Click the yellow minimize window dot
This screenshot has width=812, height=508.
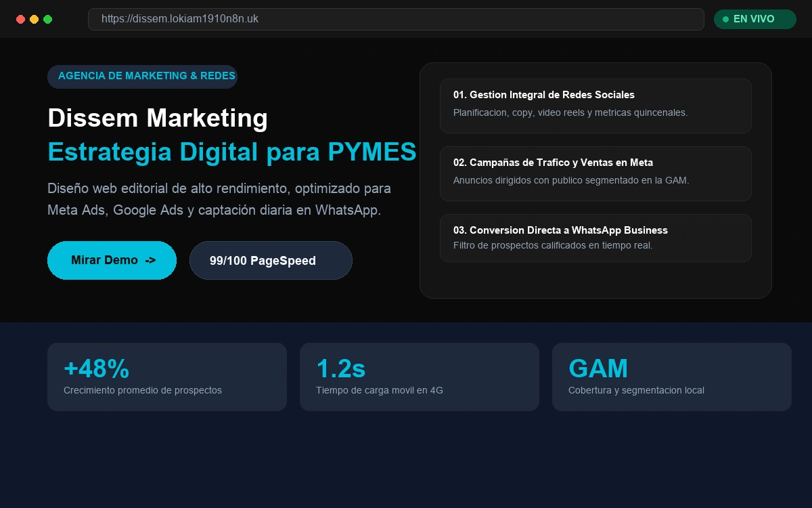(34, 20)
